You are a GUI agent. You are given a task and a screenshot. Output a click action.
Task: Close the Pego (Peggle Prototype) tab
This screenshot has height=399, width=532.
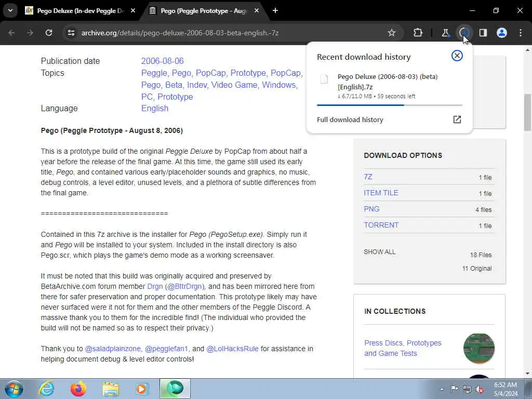click(x=257, y=10)
